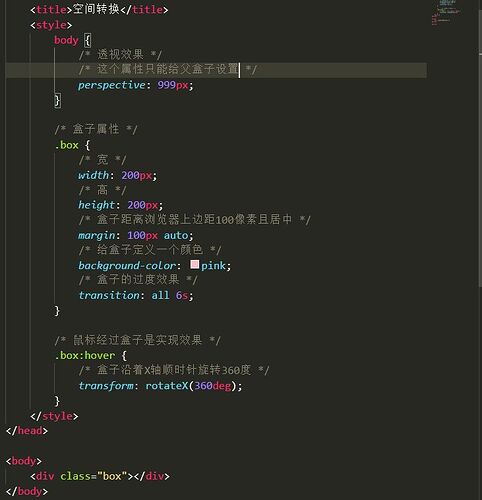482x500 pixels.
Task: Click the background-color property name
Action: tap(127, 266)
